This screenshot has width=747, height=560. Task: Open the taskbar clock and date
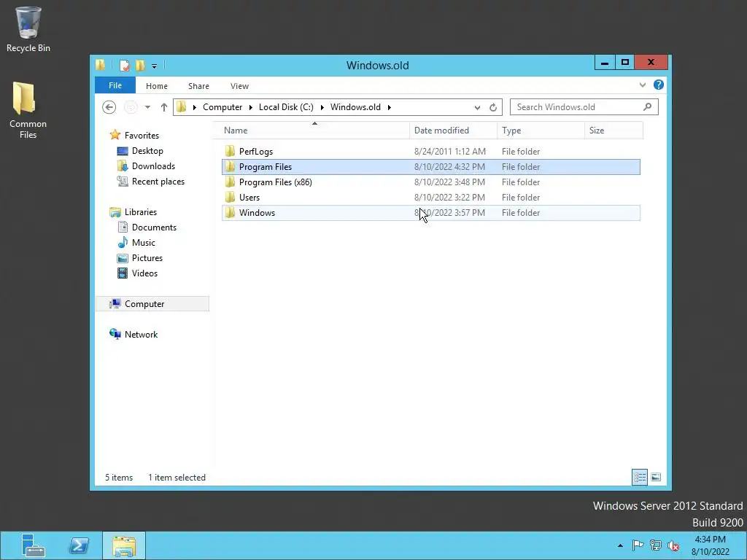coord(711,545)
